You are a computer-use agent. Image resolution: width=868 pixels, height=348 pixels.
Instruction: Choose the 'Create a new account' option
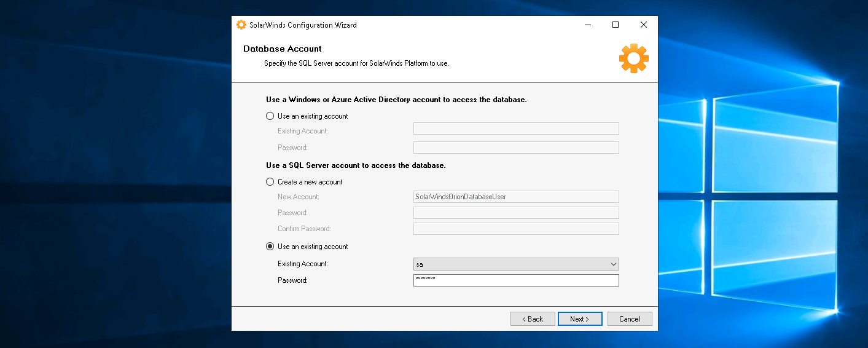(270, 182)
